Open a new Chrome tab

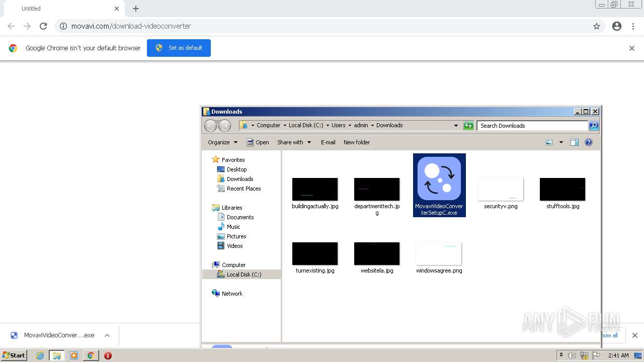point(136,9)
